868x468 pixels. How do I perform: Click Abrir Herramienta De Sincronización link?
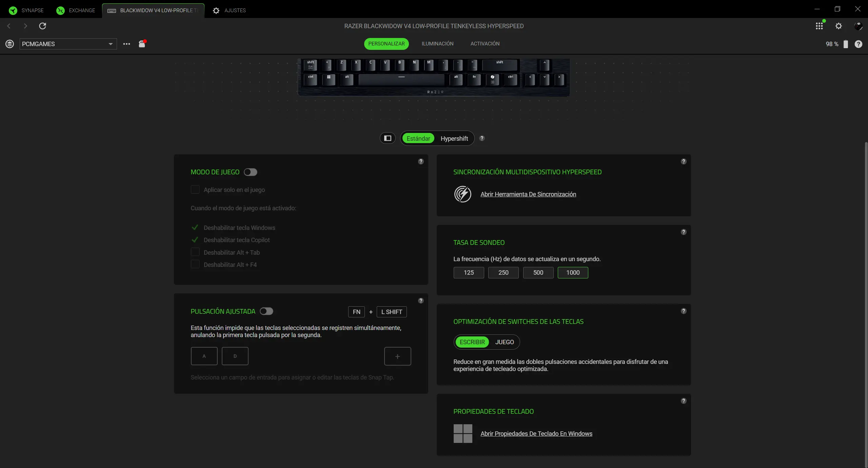click(528, 194)
